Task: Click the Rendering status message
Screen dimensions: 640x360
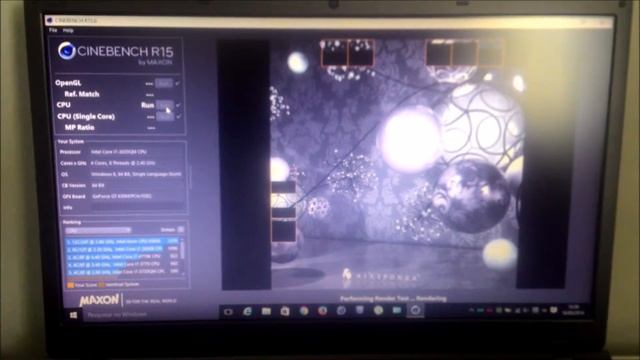Action: 393,299
